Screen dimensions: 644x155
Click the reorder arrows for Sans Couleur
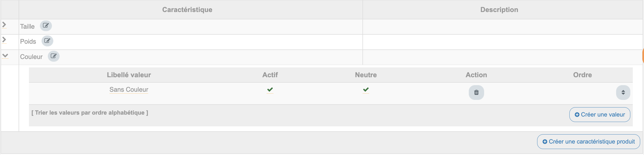(x=623, y=93)
